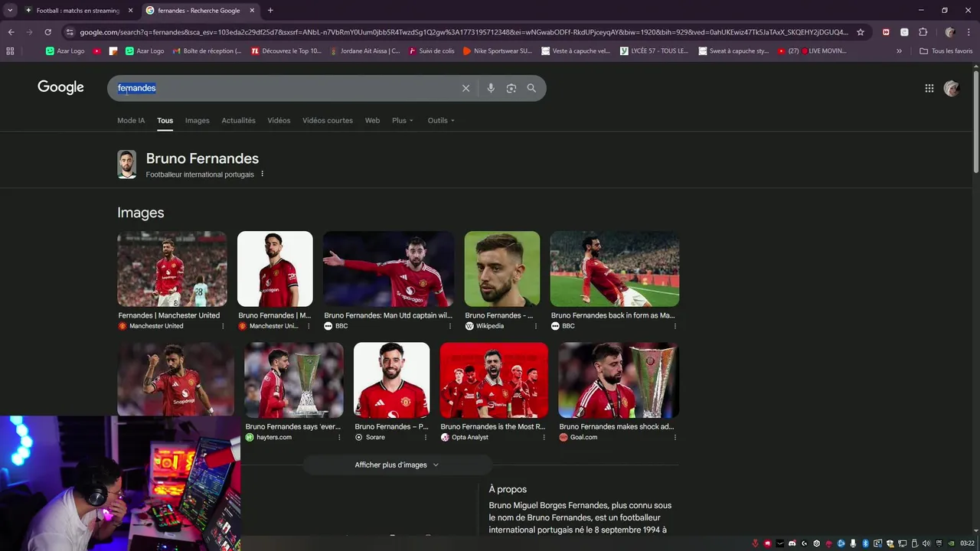Viewport: 980px width, 551px height.
Task: Open the bookmarks apps grid icon
Action: [x=10, y=51]
